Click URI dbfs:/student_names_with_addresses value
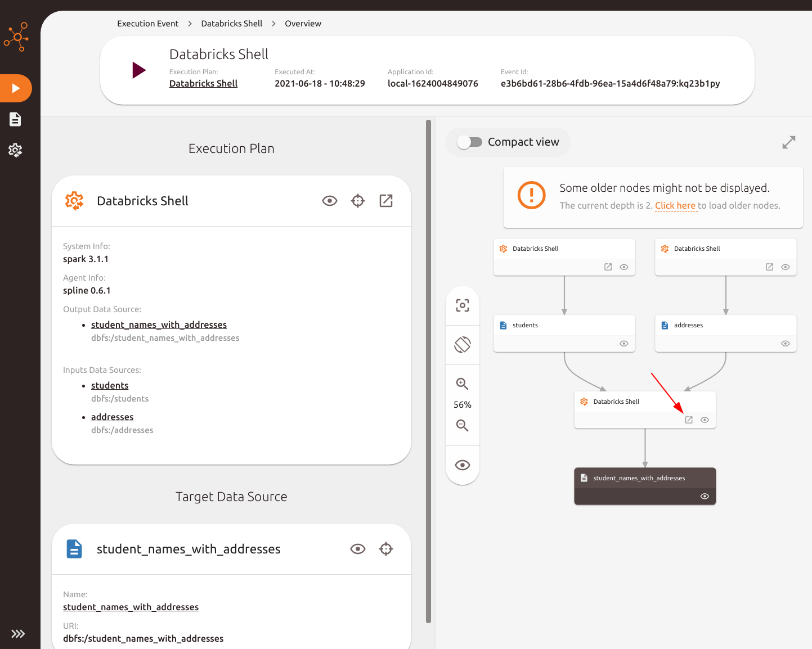 (x=143, y=638)
